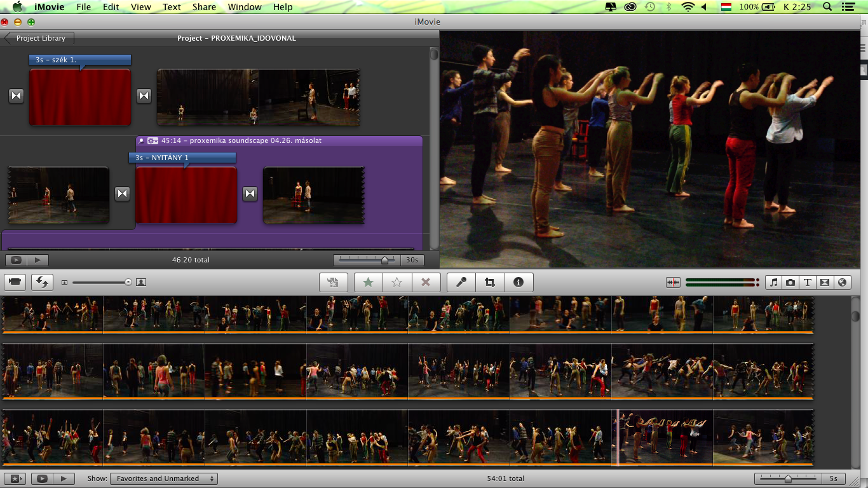Select the transition before the NYITÁNY 1 clip

(x=122, y=194)
